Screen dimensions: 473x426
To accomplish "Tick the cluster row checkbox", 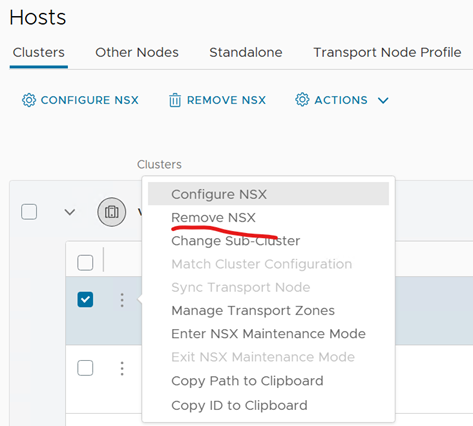I will (x=29, y=212).
